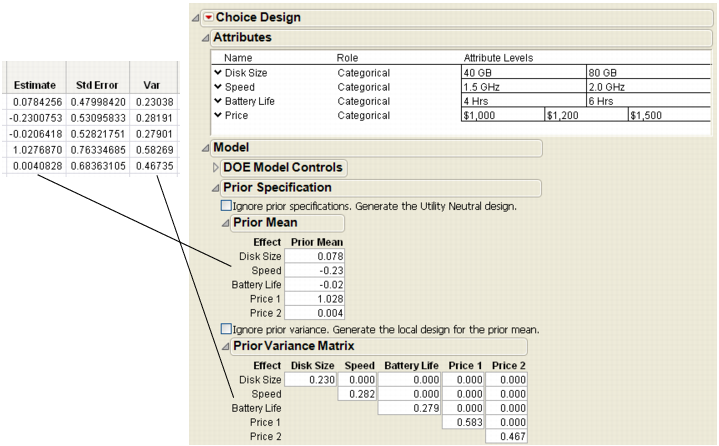Open the Choice Design red triangle menu

click(209, 17)
